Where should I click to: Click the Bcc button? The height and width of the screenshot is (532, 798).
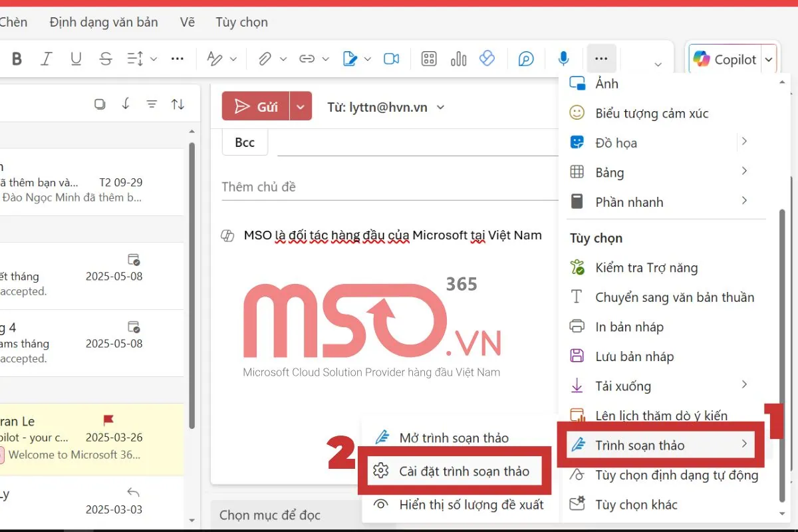[x=244, y=142]
